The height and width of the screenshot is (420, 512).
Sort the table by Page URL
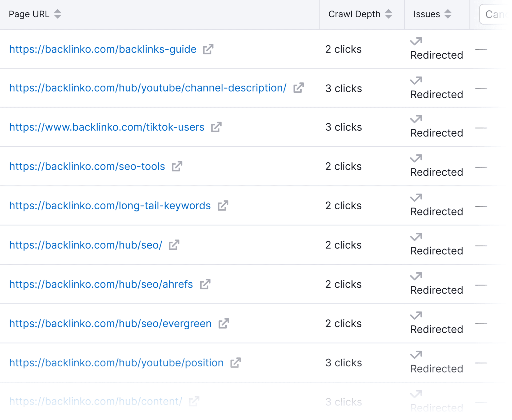(58, 14)
